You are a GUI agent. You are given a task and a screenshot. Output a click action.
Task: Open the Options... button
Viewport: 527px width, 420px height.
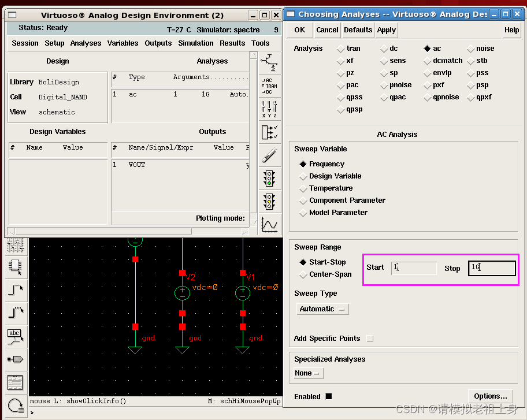point(491,396)
